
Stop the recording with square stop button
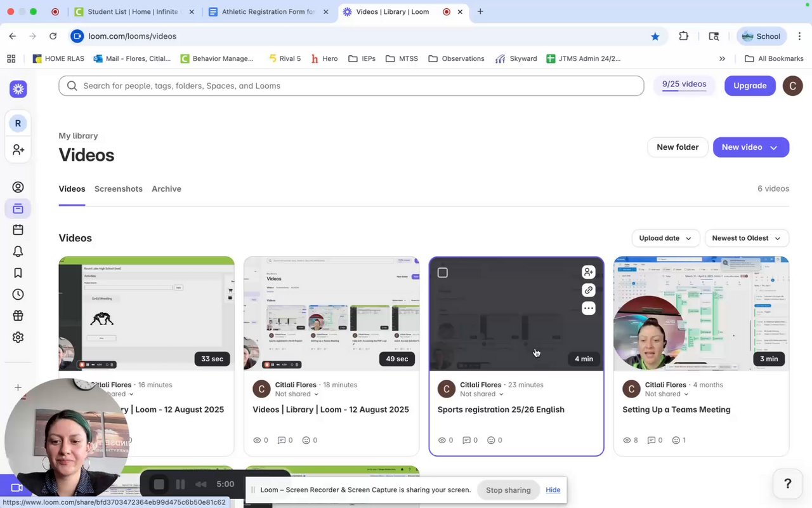coord(159,485)
